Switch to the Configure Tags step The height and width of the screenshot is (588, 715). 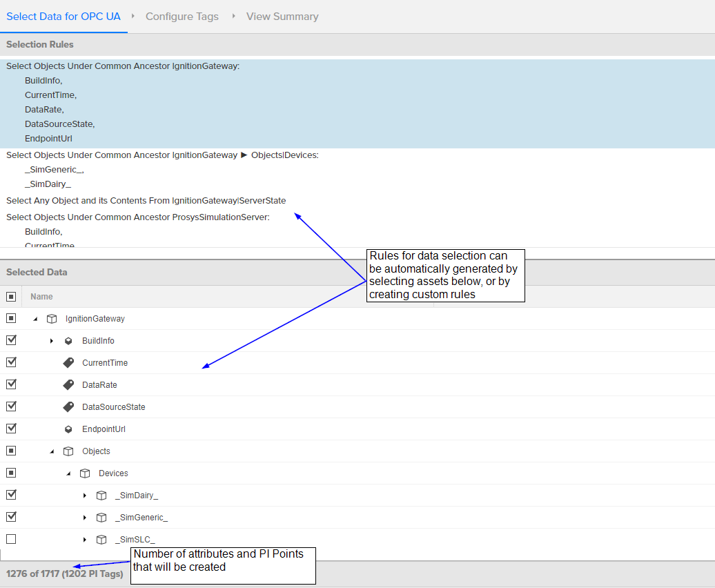pos(182,17)
